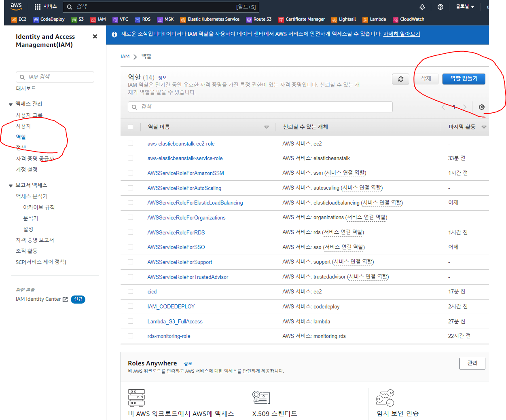Collapse the 액세스 관리 section
Image resolution: width=506 pixels, height=420 pixels.
11,104
